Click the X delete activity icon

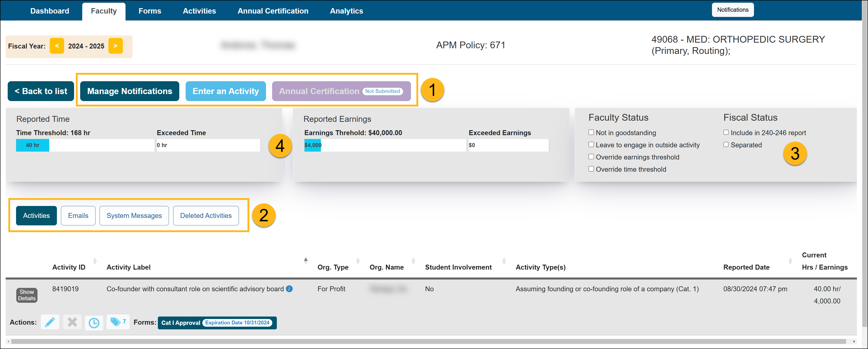(72, 322)
